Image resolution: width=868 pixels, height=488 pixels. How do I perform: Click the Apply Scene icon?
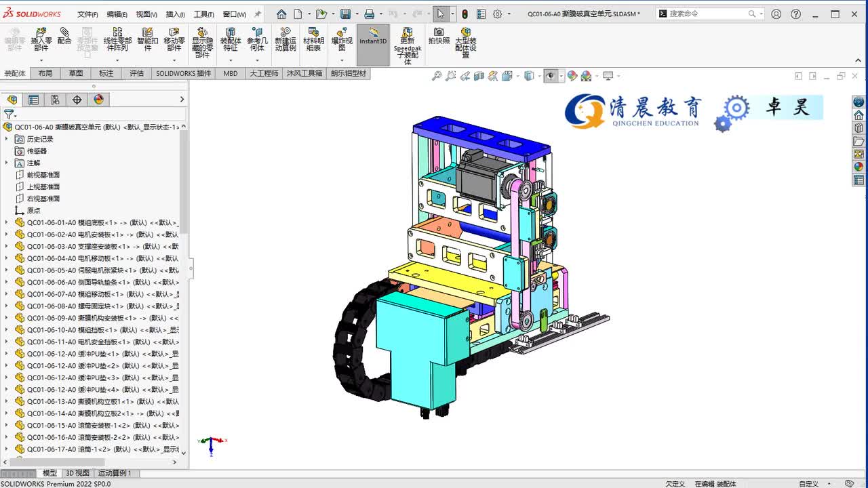coord(587,76)
